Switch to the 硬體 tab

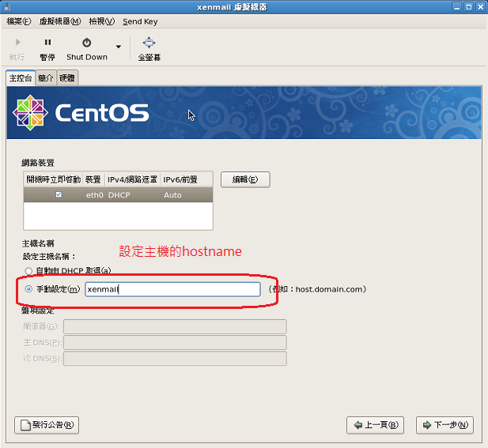tap(67, 77)
